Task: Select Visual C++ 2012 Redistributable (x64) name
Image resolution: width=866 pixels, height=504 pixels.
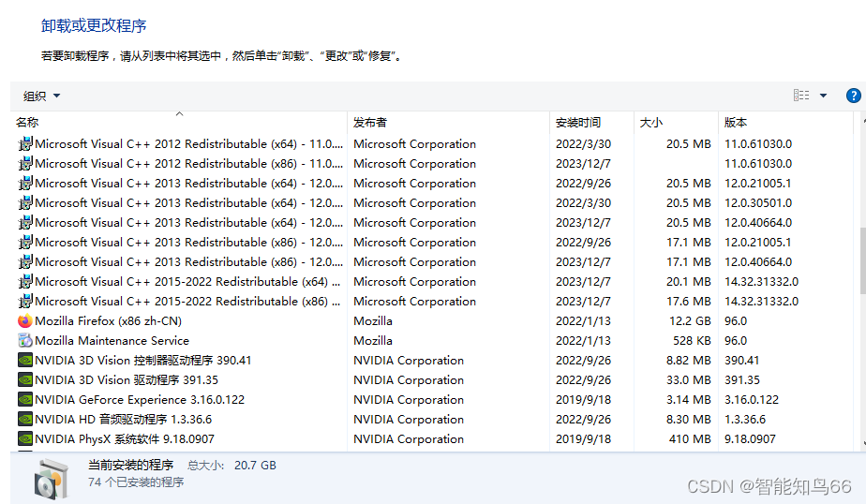Action: pyautogui.click(x=189, y=143)
